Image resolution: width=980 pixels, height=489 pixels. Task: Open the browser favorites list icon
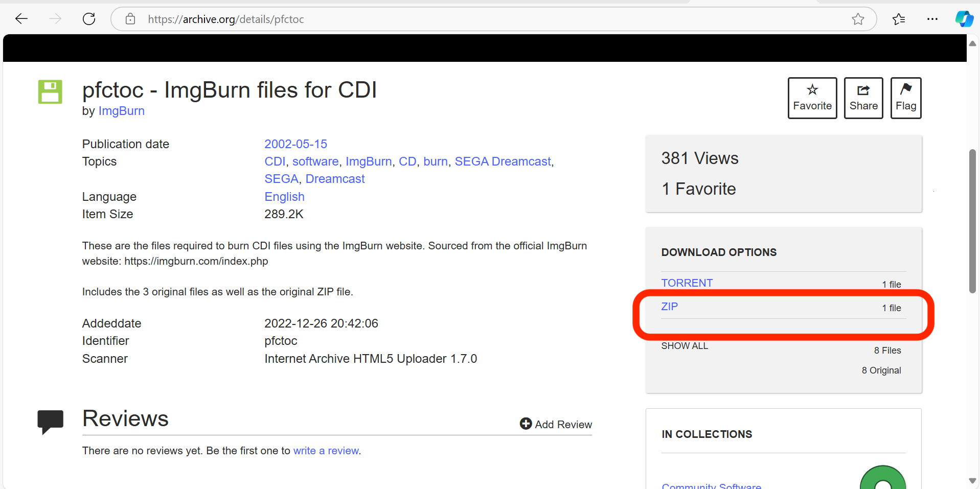[x=898, y=19]
